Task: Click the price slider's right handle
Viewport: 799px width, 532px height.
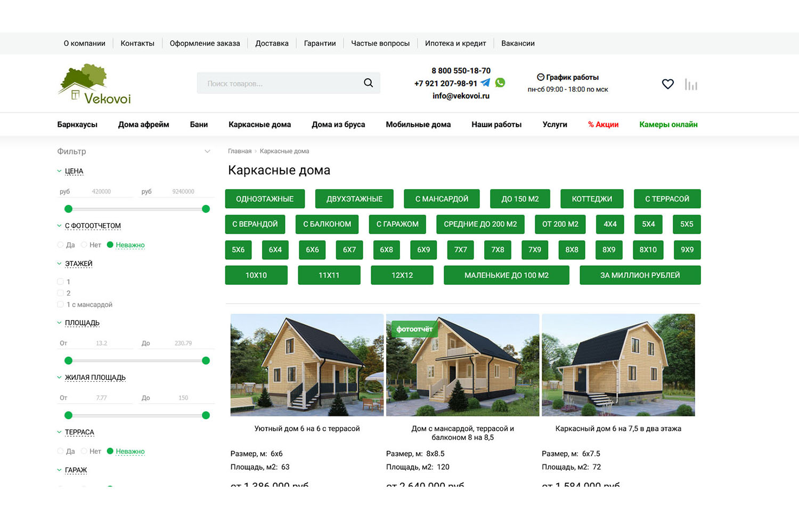Action: (x=206, y=209)
